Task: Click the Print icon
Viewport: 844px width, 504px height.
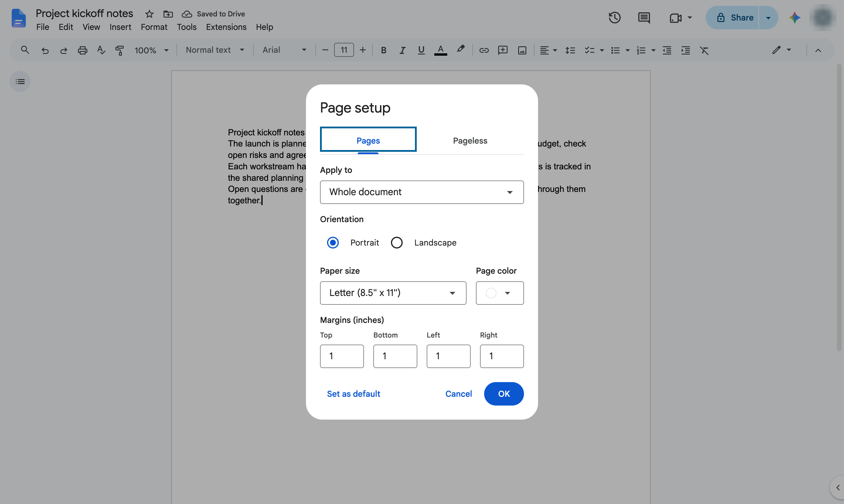Action: click(x=83, y=50)
